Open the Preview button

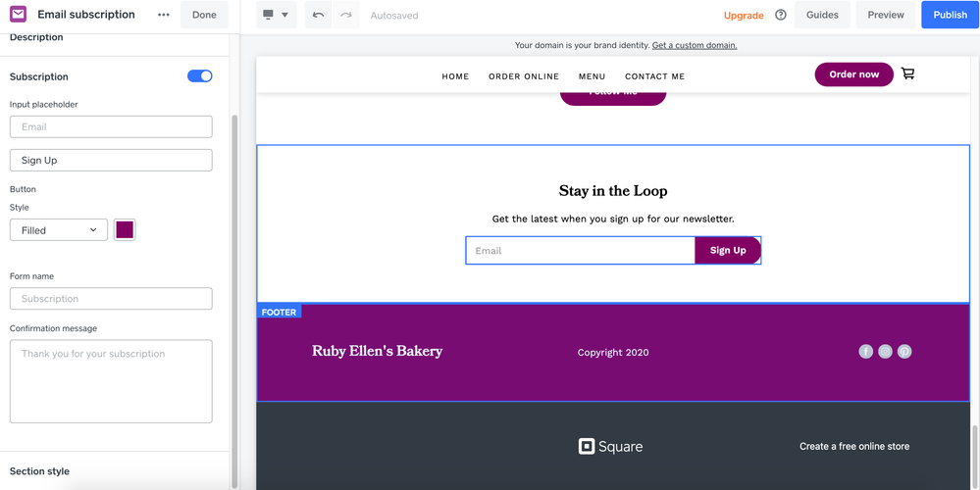point(886,15)
